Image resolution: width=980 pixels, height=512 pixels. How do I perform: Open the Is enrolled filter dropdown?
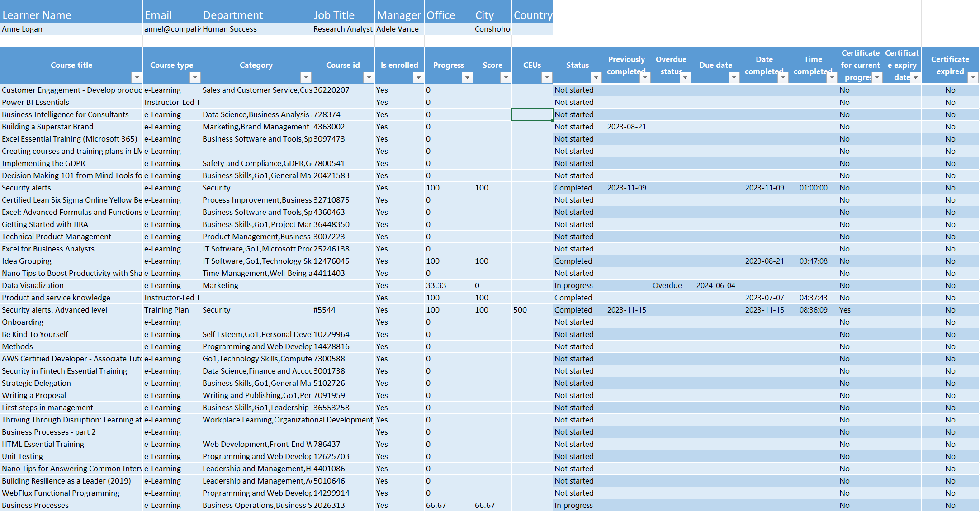pyautogui.click(x=418, y=77)
